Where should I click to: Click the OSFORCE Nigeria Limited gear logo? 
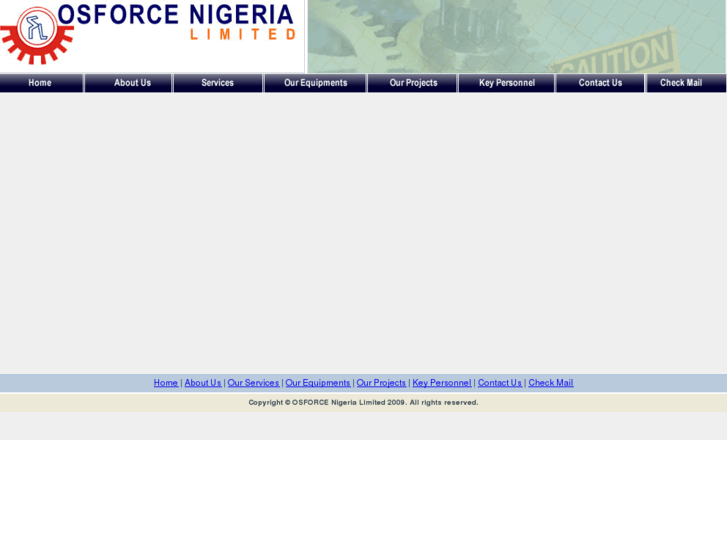(x=37, y=35)
